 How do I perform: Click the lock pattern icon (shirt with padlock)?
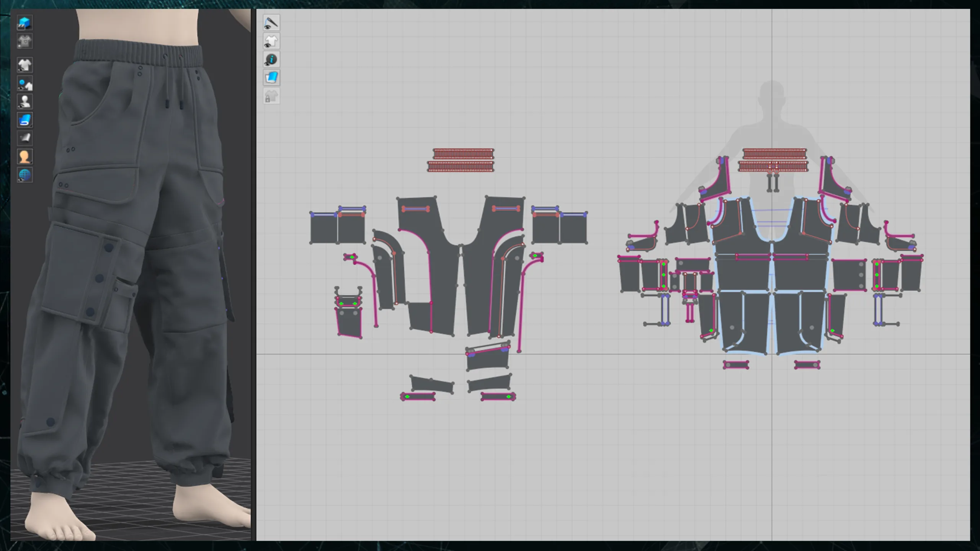[271, 96]
